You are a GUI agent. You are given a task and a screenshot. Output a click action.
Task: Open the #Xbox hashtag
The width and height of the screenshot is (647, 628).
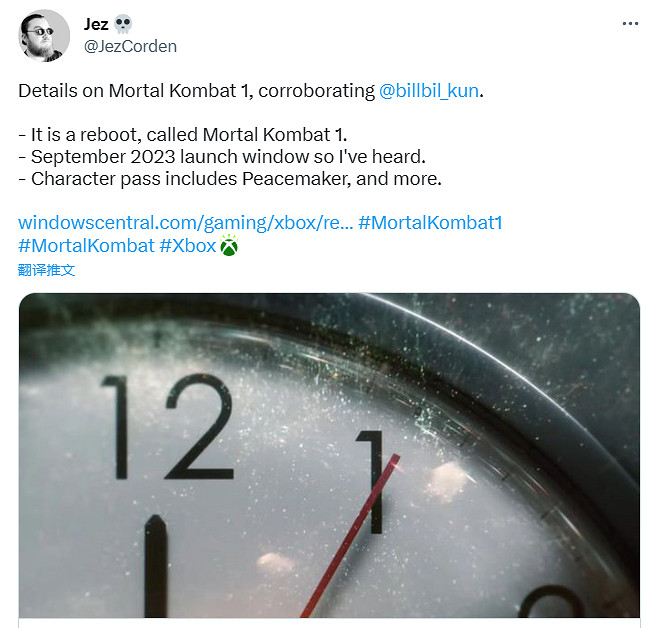(188, 246)
